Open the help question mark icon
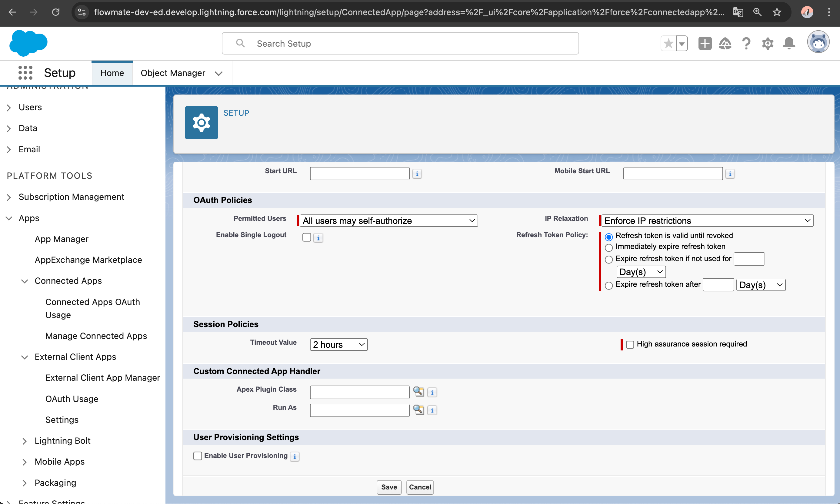 tap(746, 44)
